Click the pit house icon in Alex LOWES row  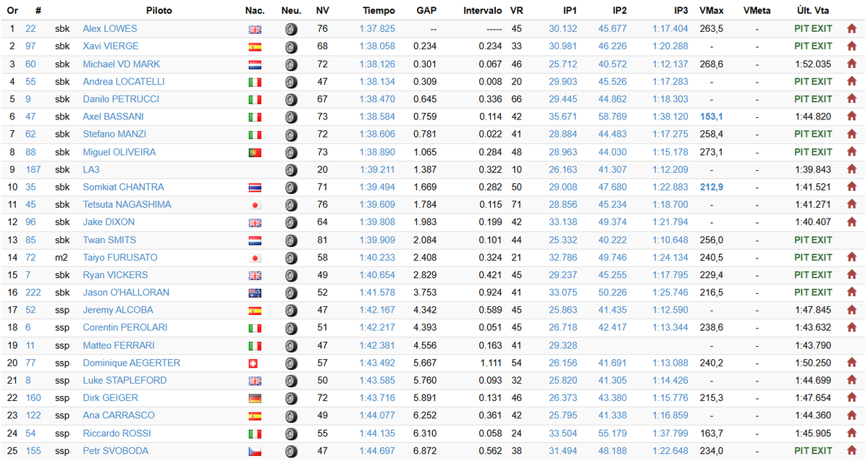(851, 29)
